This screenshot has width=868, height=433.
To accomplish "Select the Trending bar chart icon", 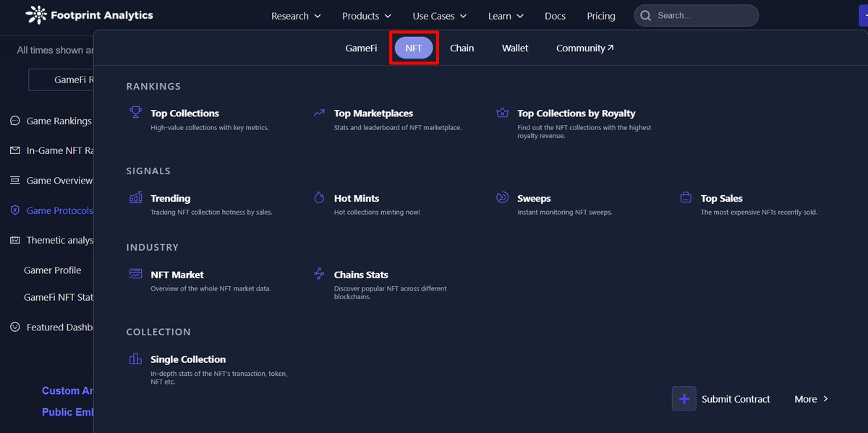I will [x=135, y=197].
